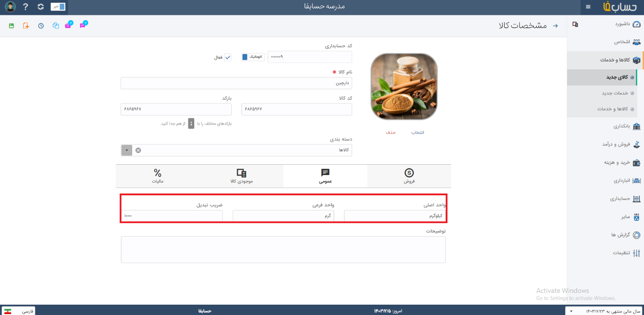Click حذف to remove product image
Screen dimensions: 644x315
tap(391, 132)
